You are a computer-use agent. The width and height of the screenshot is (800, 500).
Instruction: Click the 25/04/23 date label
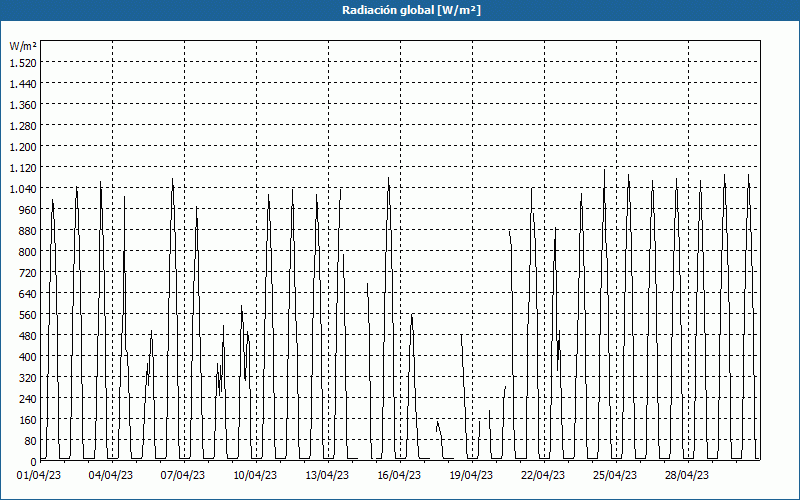click(x=614, y=475)
